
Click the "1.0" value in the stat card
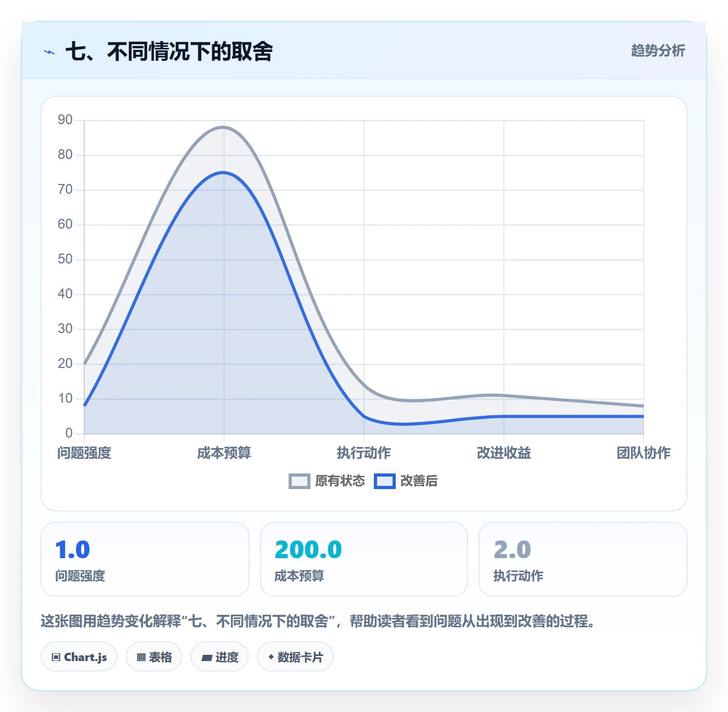pyautogui.click(x=73, y=550)
